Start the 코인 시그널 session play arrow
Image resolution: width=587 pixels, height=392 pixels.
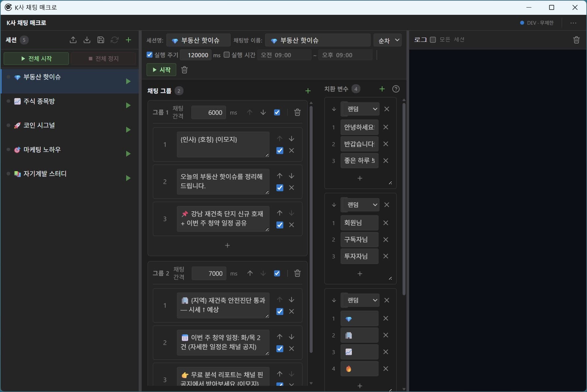point(128,130)
